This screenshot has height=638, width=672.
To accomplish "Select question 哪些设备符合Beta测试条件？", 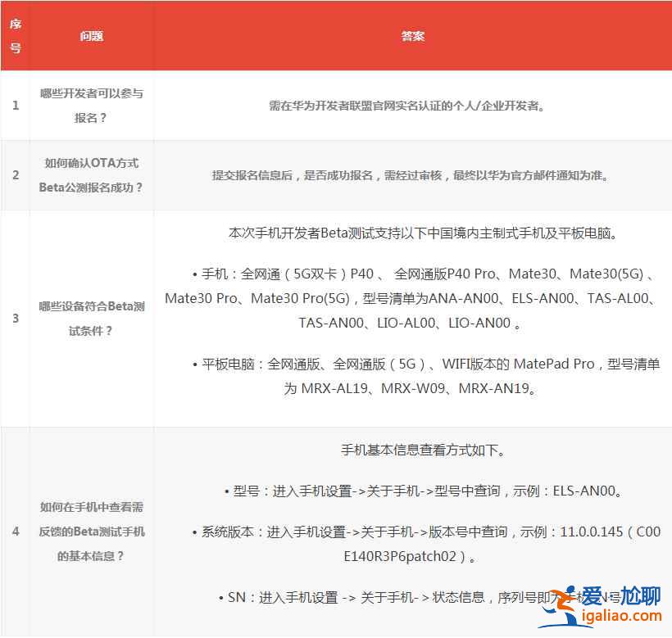I will (x=91, y=318).
